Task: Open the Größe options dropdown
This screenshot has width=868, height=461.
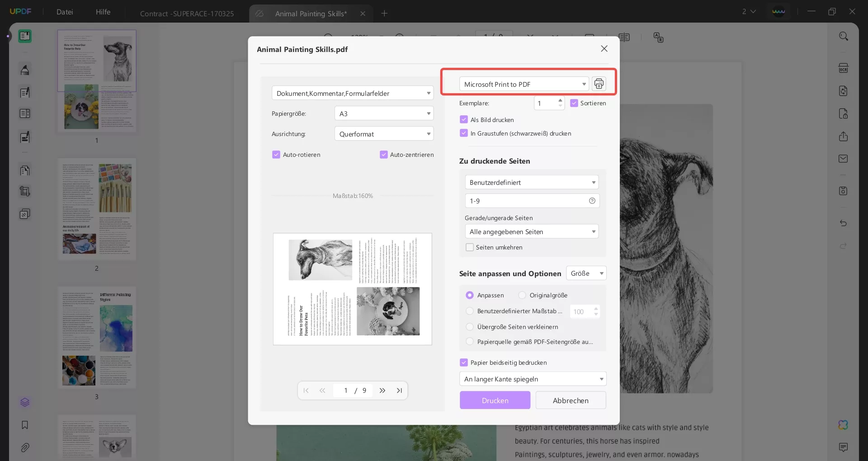Action: pyautogui.click(x=586, y=273)
